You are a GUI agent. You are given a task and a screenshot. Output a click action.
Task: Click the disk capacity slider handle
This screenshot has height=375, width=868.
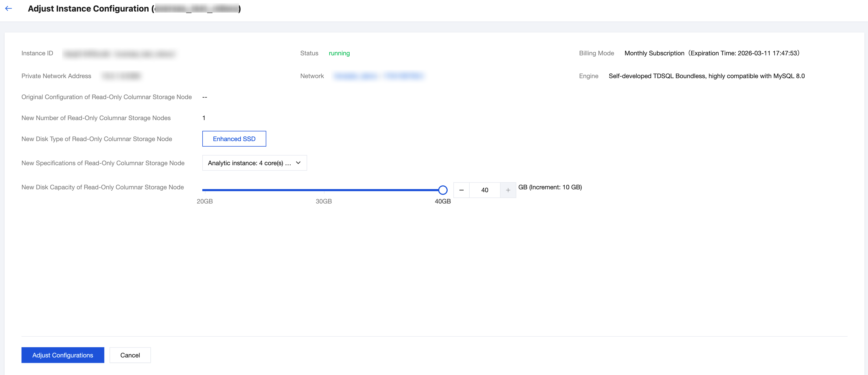coord(442,190)
